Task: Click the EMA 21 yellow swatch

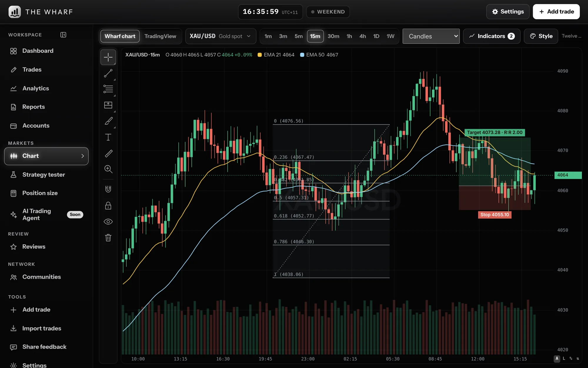Action: (x=260, y=55)
